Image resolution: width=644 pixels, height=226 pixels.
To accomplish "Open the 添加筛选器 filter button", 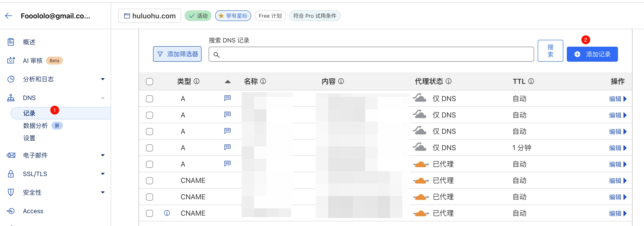I will click(177, 54).
